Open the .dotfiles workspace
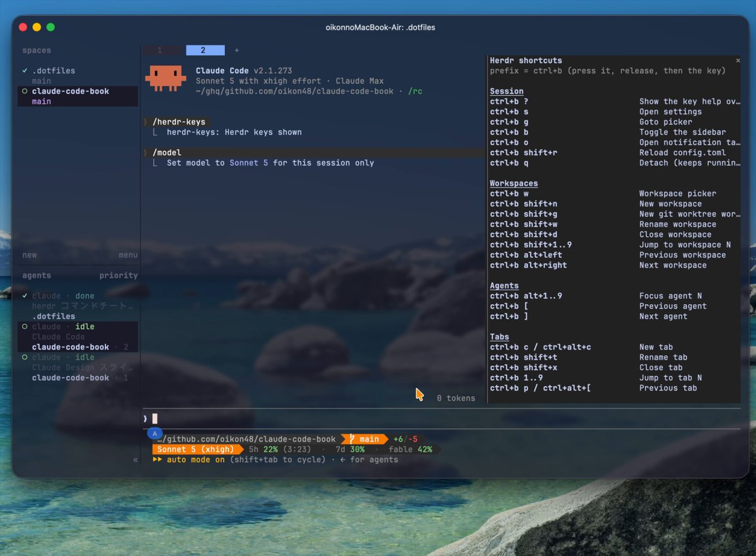 (54, 71)
